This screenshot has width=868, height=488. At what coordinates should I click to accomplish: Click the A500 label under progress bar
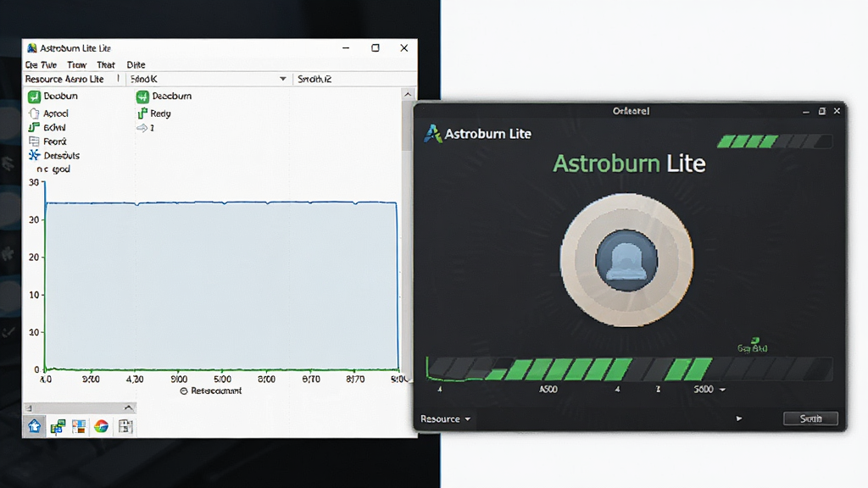click(x=548, y=390)
